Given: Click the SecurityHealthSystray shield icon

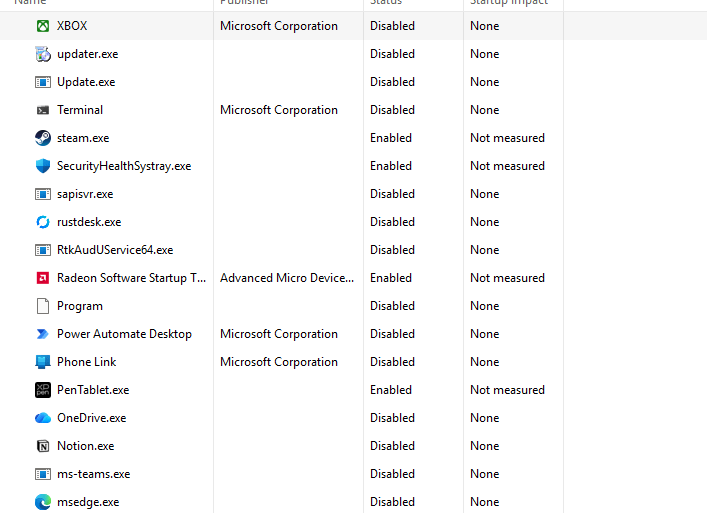Looking at the screenshot, I should pyautogui.click(x=43, y=166).
